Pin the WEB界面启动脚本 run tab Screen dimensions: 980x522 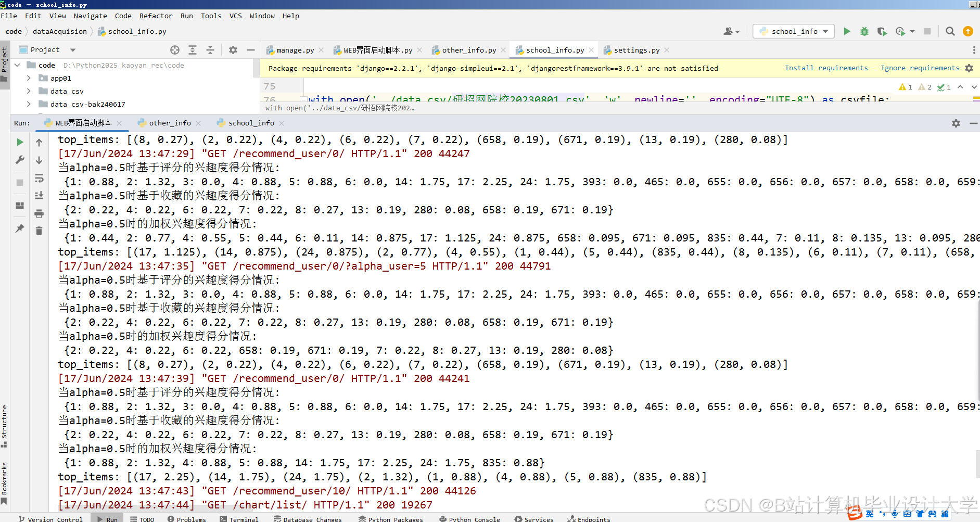[x=19, y=228]
